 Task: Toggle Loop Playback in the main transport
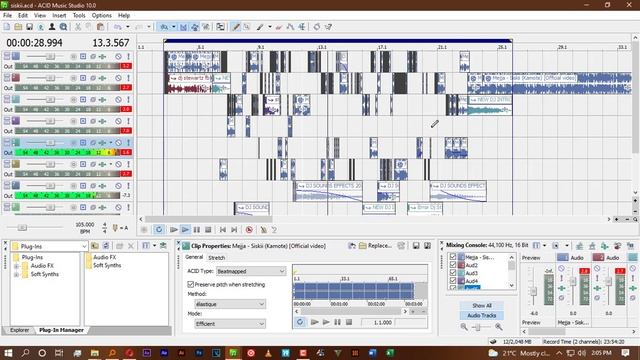point(159,230)
